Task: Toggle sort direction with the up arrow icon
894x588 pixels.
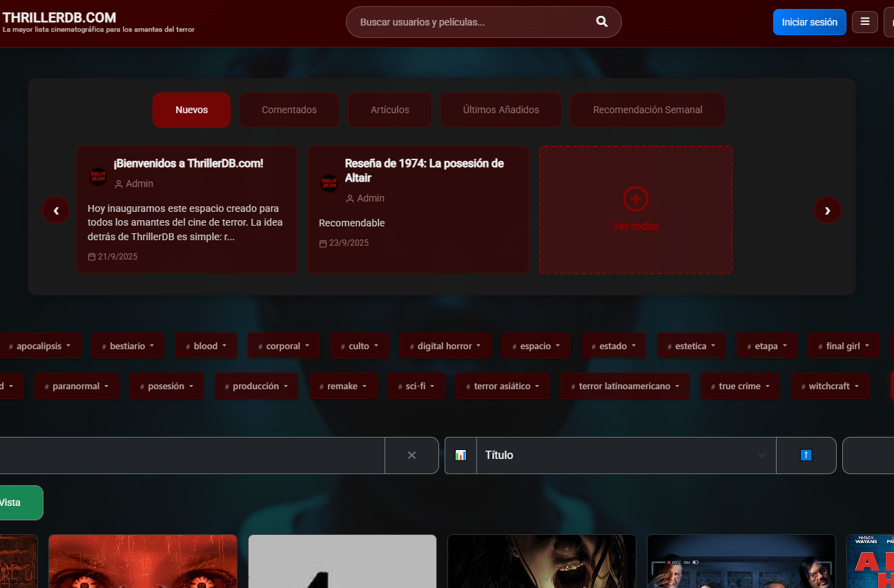Action: click(x=806, y=455)
